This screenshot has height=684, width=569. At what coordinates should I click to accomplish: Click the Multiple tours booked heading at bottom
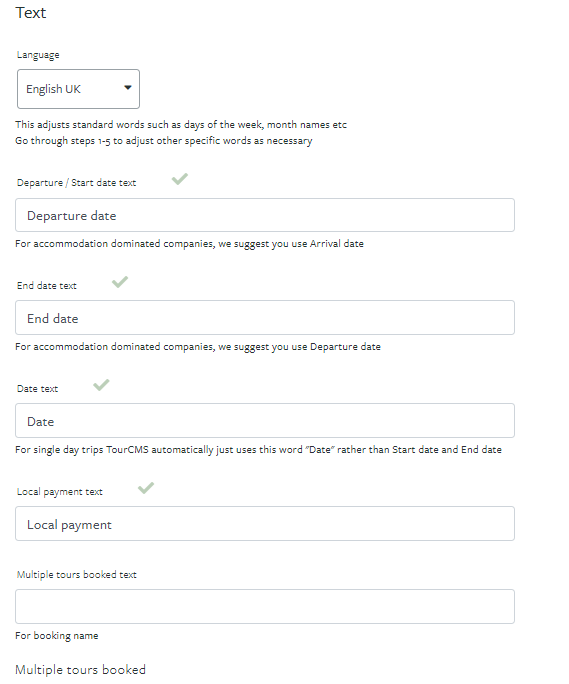pyautogui.click(x=81, y=670)
